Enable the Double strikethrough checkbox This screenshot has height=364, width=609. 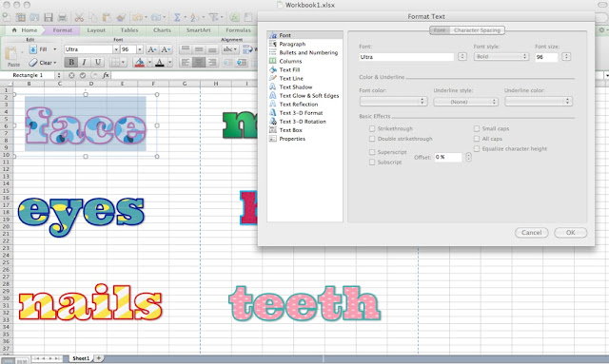[372, 139]
